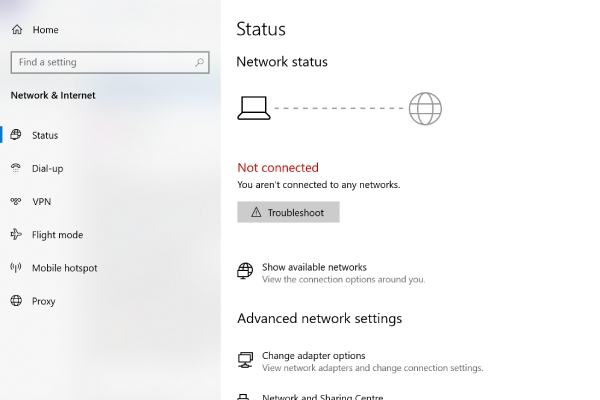Select the Flight mode airplane icon
The image size is (600, 400).
(x=16, y=234)
